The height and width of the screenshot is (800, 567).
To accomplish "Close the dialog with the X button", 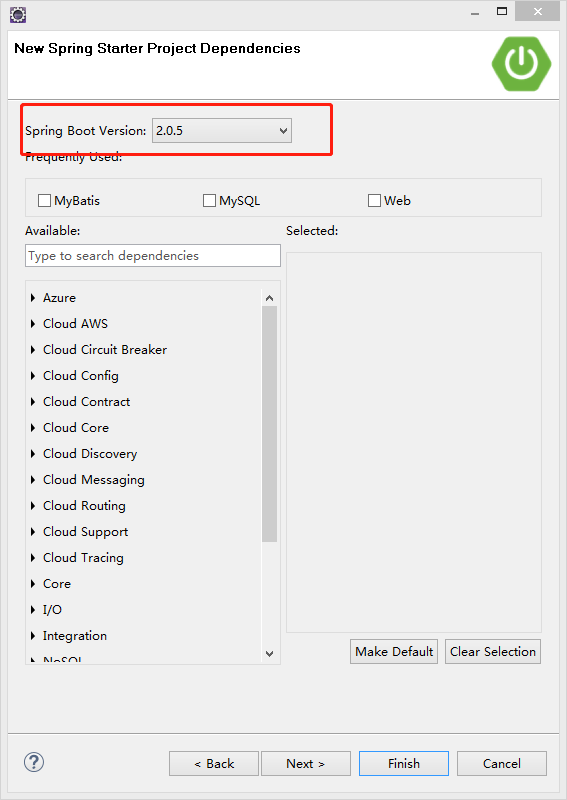I will tap(537, 12).
